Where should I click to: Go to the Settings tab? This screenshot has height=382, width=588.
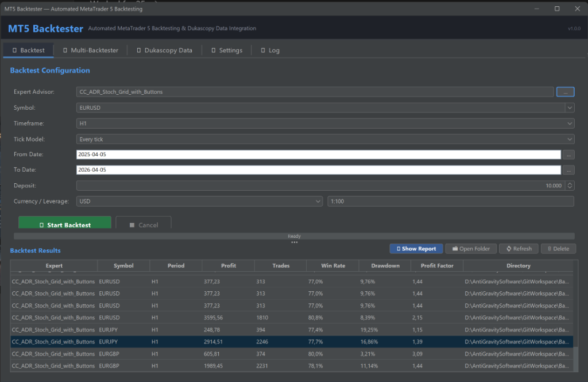pos(227,51)
